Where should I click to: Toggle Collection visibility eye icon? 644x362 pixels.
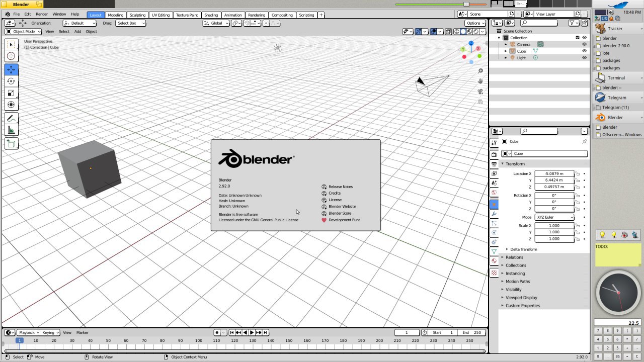(584, 38)
